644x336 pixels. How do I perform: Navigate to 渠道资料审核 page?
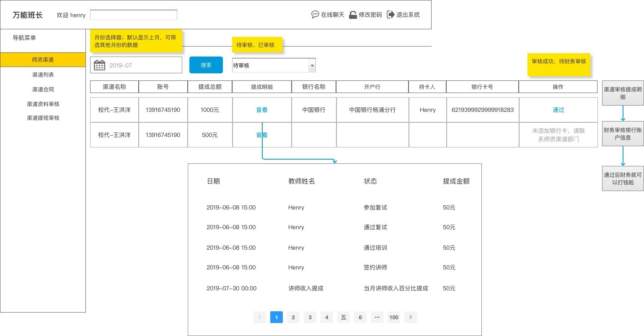[43, 104]
